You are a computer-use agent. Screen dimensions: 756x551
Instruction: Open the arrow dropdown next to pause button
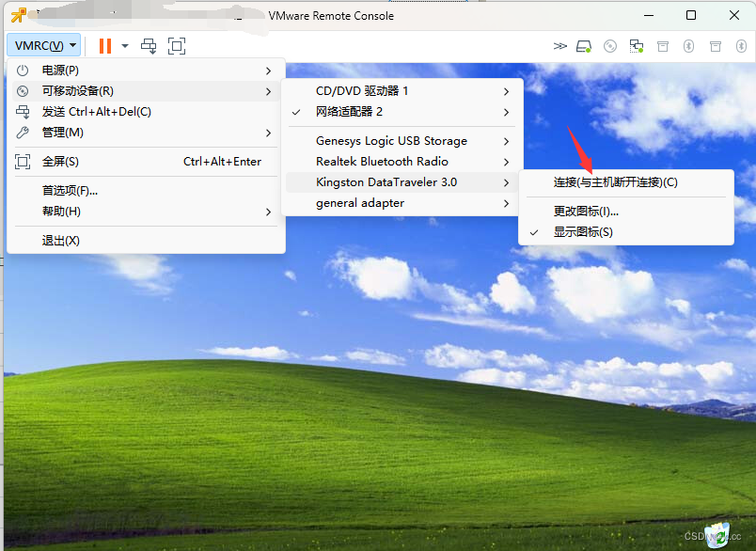[125, 46]
